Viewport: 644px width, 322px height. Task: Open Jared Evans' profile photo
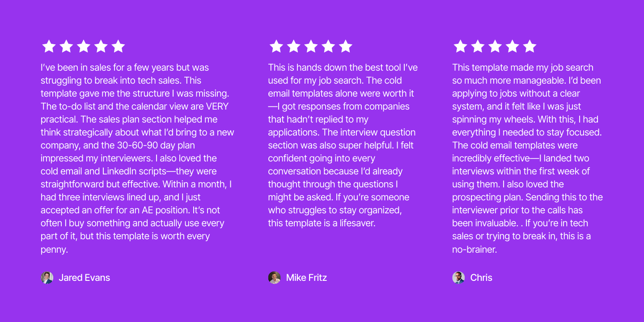tap(47, 278)
